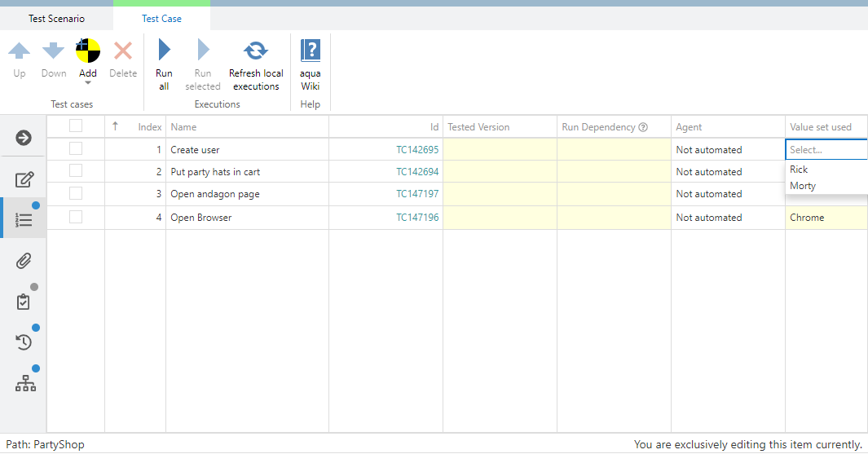868x454 pixels.
Task: Open the edit pencil sidebar icon
Action: 24,180
